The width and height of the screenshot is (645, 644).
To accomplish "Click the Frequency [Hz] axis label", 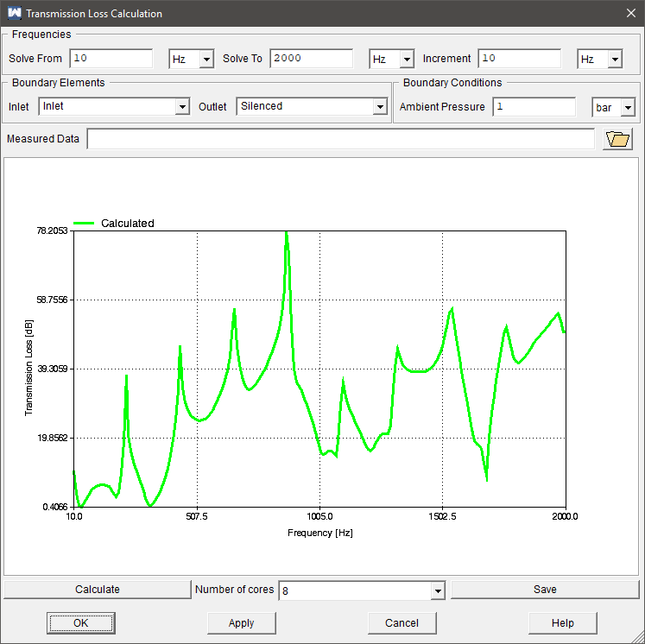I will tap(320, 533).
